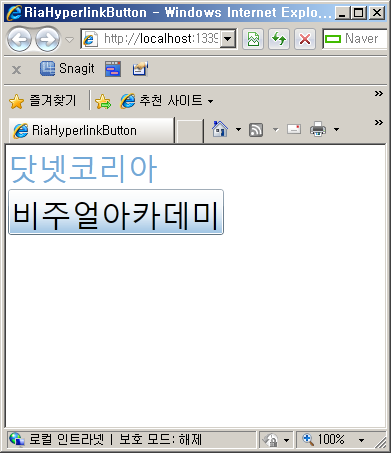Expand the favorites bar overflow chevron
Viewport: 391px width, 453px height.
point(378,94)
